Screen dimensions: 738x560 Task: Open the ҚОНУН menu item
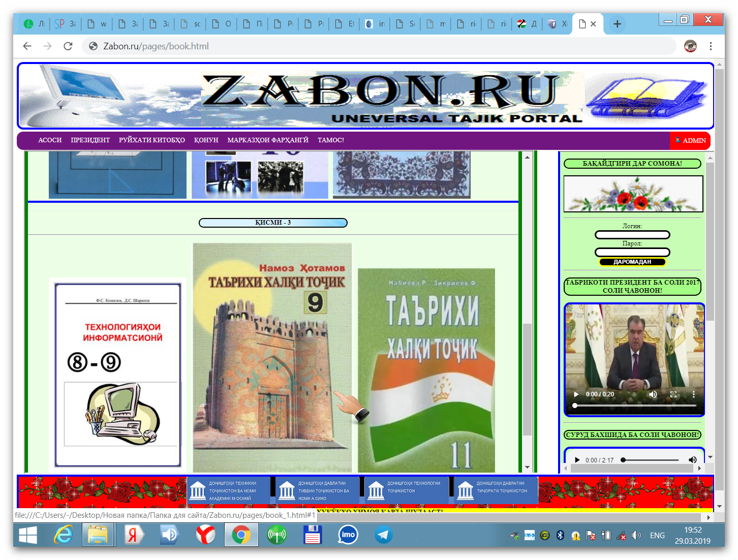pyautogui.click(x=206, y=140)
